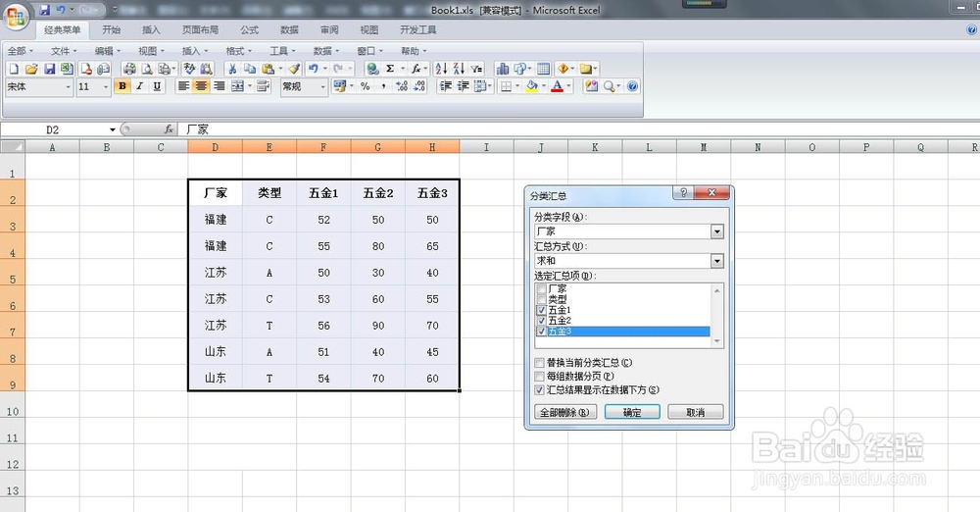The height and width of the screenshot is (512, 980).
Task: Click the formula bar input showing 厂家
Action: 581,129
